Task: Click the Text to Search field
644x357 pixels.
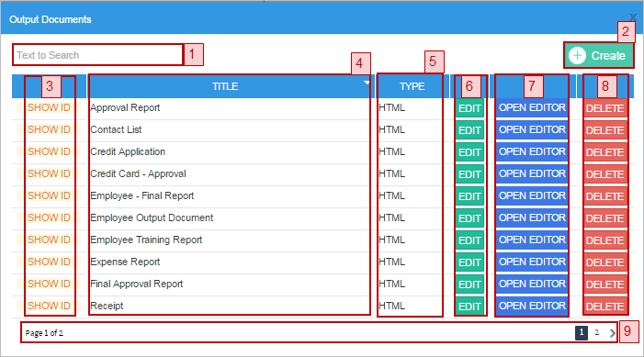Action: (97, 55)
